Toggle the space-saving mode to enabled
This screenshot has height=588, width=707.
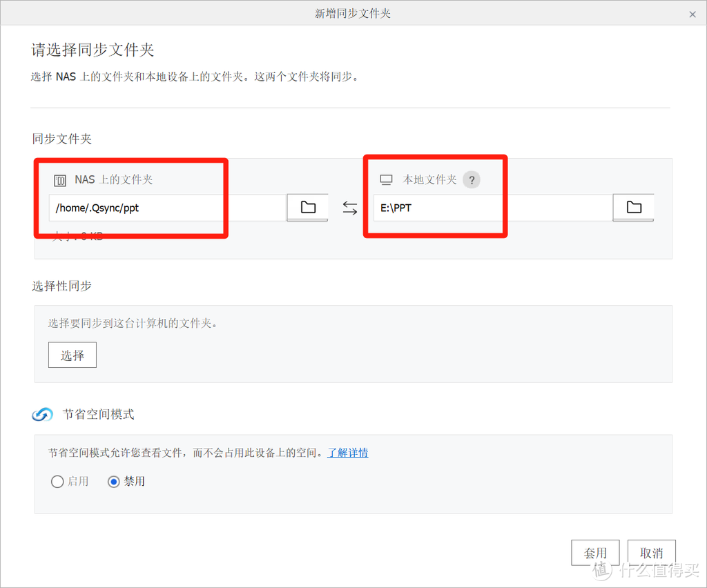coord(57,481)
